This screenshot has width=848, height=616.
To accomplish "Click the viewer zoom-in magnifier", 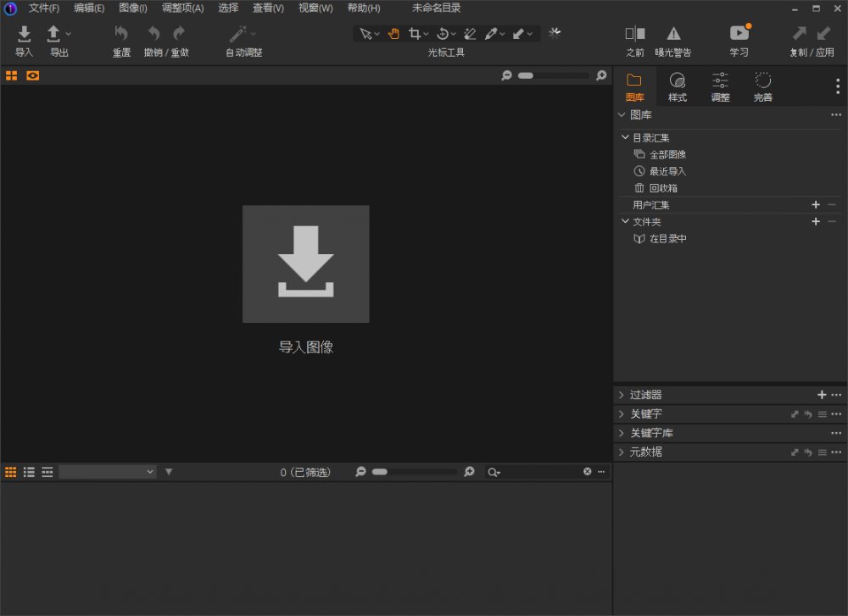I will 601,75.
